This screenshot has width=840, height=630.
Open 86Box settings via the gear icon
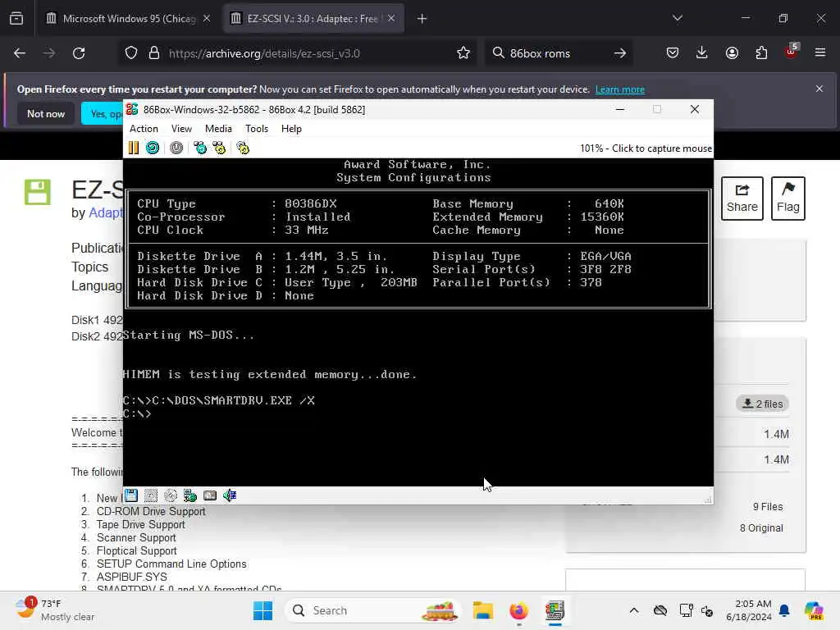[x=243, y=148]
